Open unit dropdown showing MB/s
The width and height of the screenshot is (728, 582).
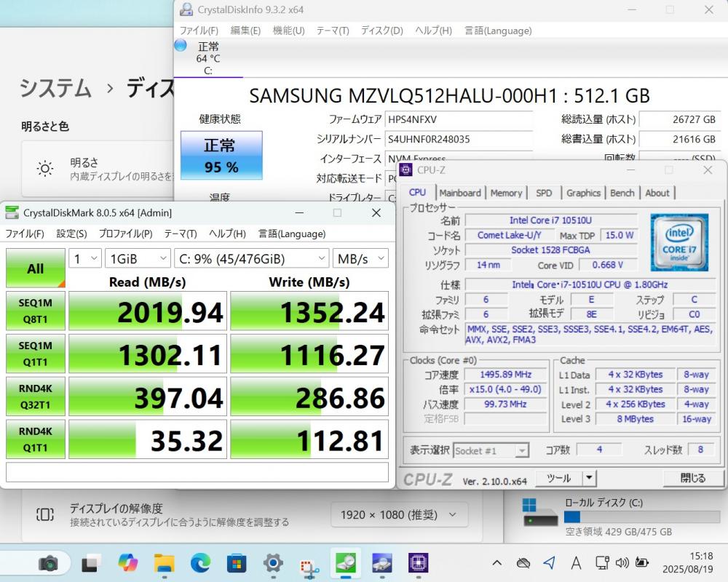tap(361, 258)
